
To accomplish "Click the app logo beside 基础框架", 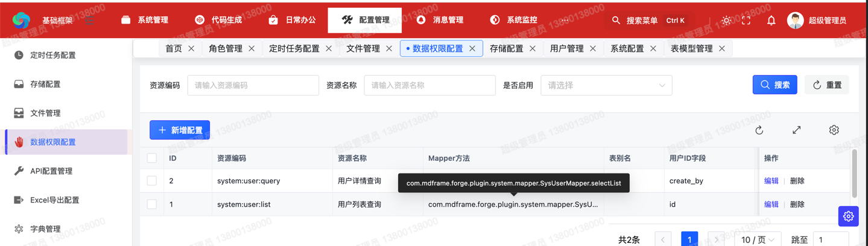I will [x=21, y=20].
